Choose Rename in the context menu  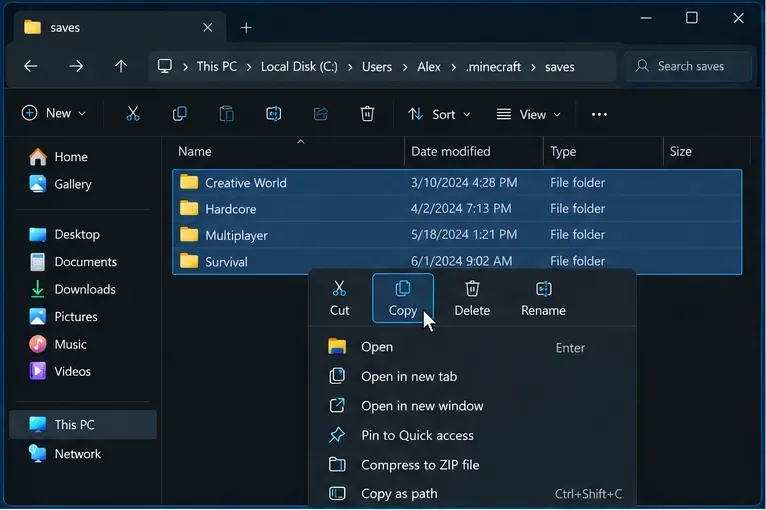click(x=543, y=298)
